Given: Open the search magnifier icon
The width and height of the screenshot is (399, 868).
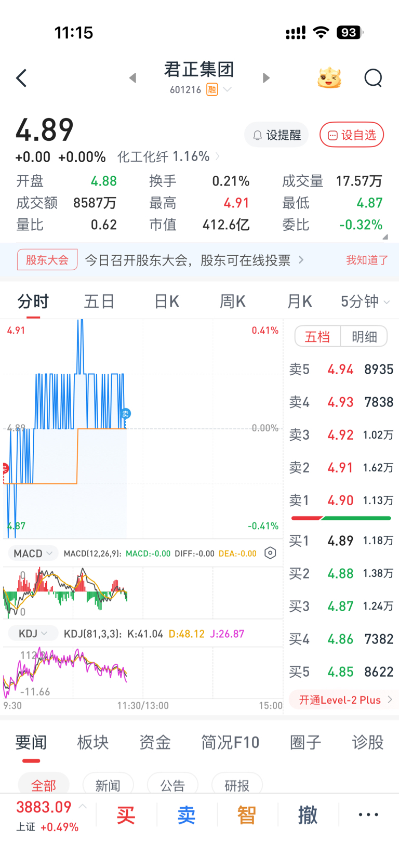Looking at the screenshot, I should point(373,78).
